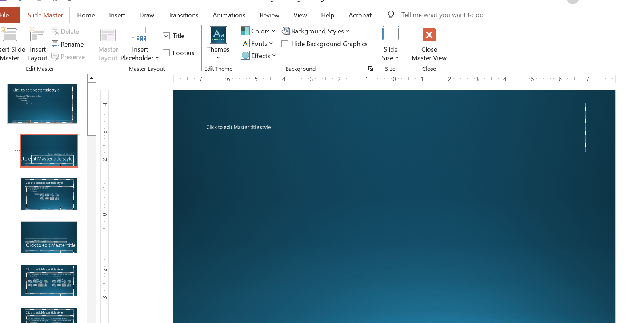Expand the Colors dropdown arrow
644x323 pixels.
click(x=273, y=31)
